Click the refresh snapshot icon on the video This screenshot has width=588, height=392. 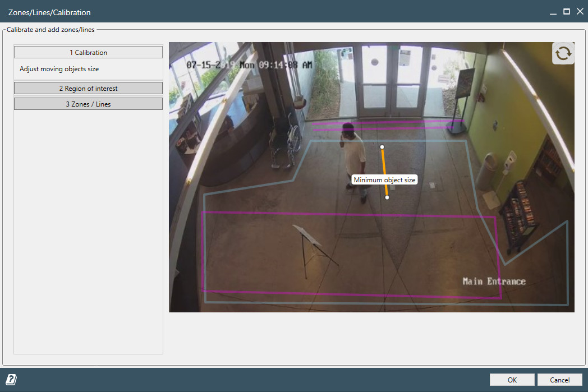point(563,53)
